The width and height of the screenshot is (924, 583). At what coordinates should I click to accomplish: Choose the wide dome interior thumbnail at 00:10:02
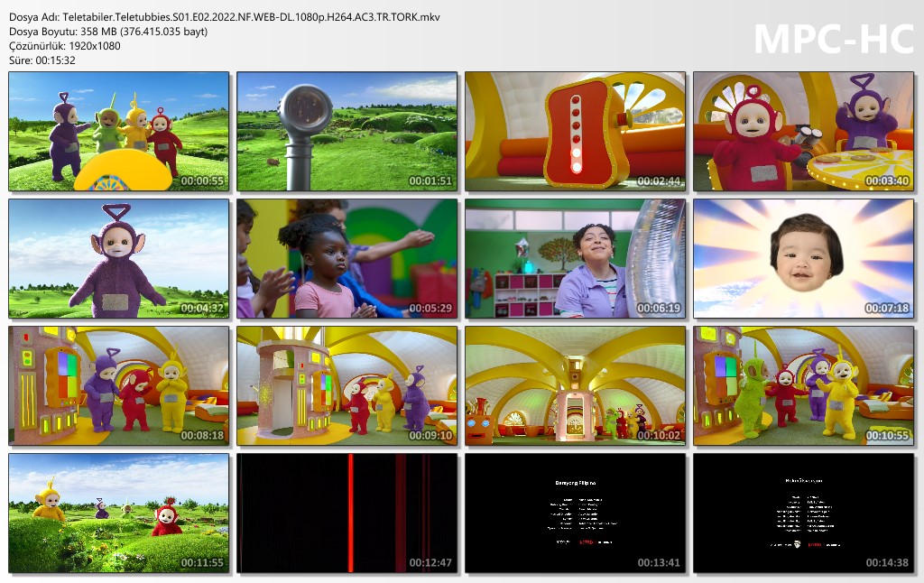(x=575, y=386)
